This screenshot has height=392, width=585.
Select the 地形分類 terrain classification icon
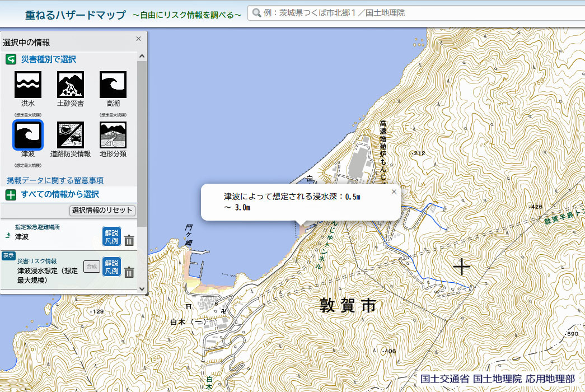pos(113,135)
